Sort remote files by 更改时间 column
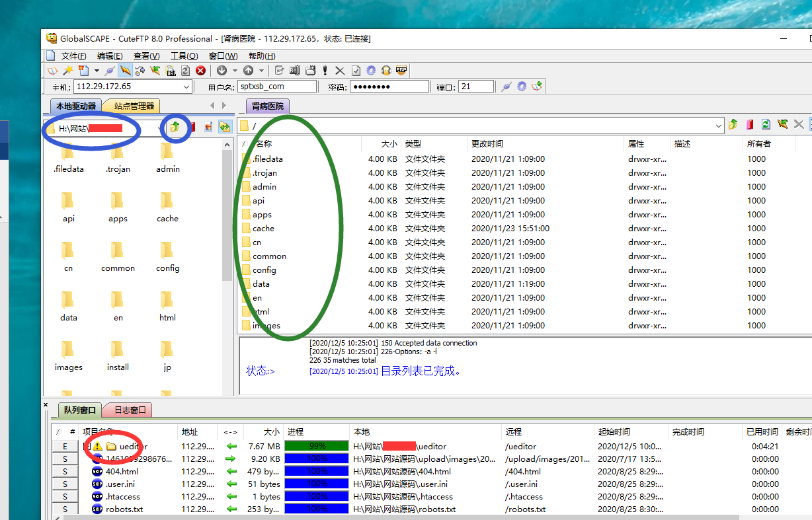This screenshot has height=520, width=812. [487, 143]
